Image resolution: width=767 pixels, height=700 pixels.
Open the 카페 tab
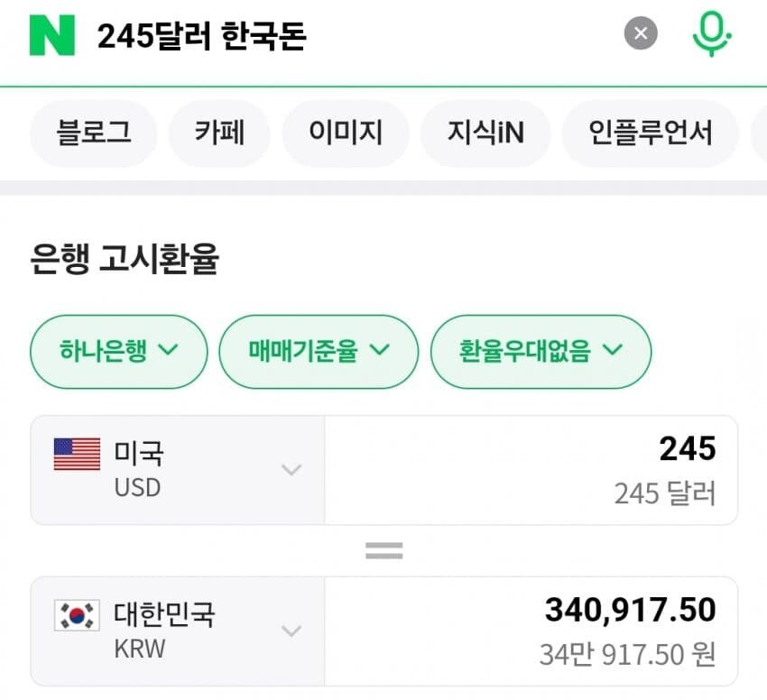click(219, 134)
